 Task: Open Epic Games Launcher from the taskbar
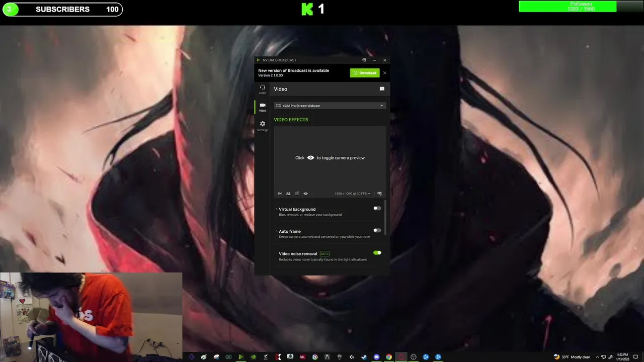340,357
